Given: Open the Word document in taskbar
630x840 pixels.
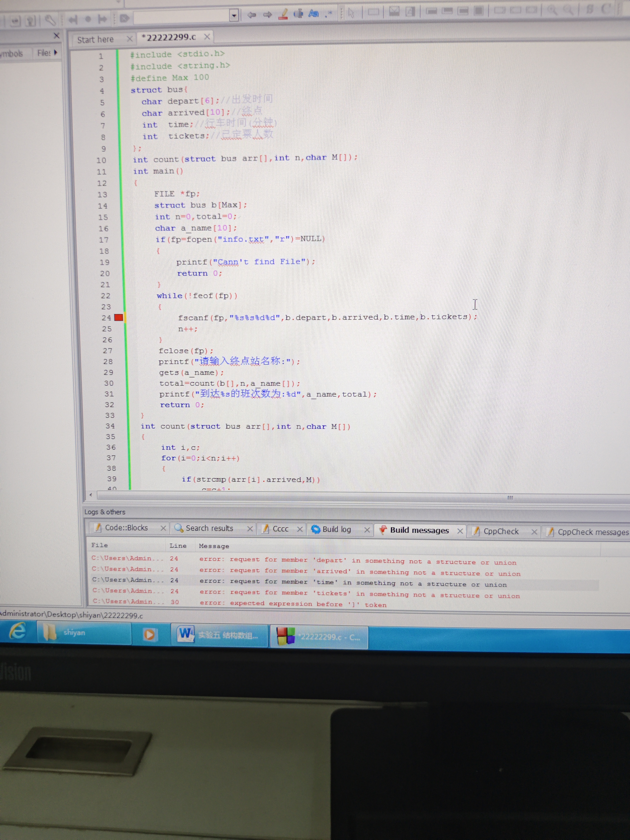Looking at the screenshot, I should tap(219, 635).
